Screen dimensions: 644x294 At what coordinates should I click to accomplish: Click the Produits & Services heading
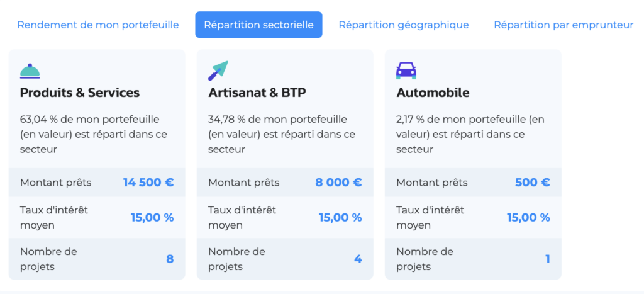[x=80, y=93]
